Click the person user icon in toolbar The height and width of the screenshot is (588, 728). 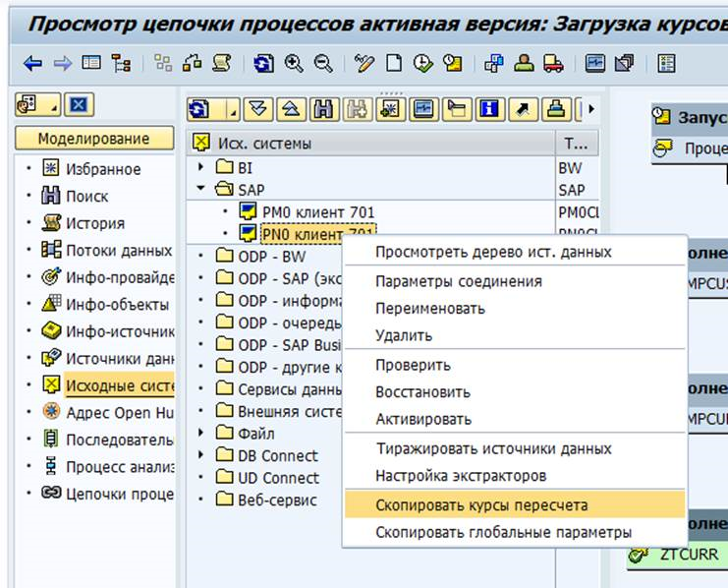524,63
